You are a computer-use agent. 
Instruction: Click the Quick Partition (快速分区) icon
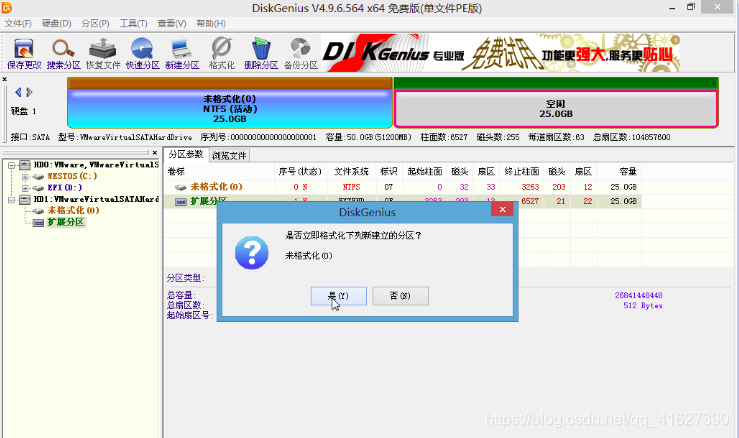coord(142,53)
